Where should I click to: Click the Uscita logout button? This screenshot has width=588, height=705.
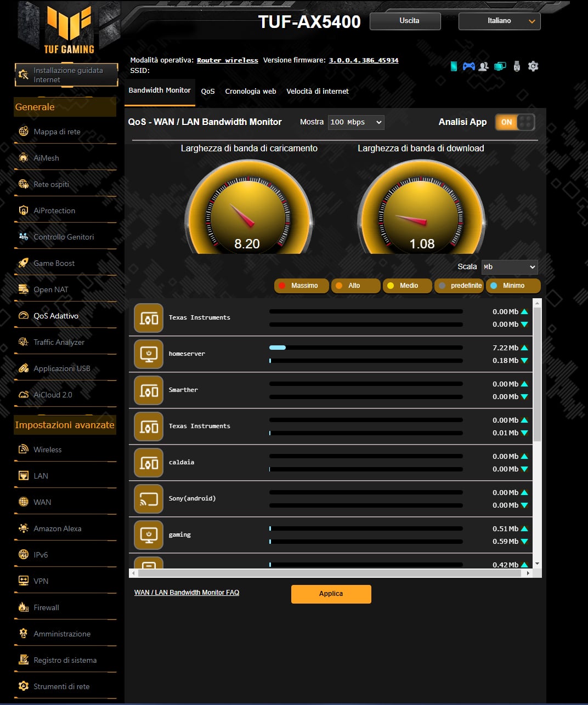tap(405, 21)
